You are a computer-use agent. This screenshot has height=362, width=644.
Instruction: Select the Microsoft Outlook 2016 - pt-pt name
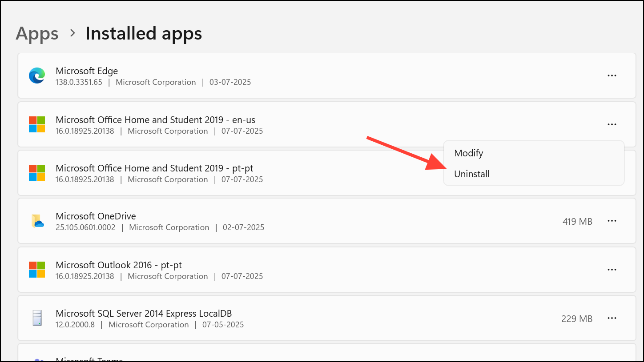[119, 265]
